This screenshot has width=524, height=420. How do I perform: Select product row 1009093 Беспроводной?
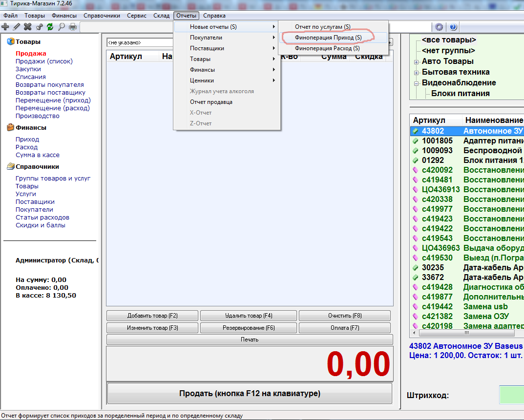467,151
